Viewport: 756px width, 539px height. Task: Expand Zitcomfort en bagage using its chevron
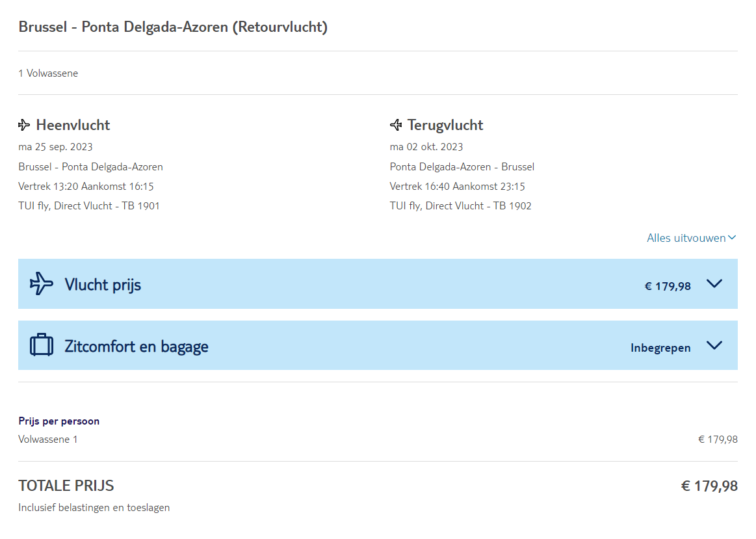pos(714,345)
